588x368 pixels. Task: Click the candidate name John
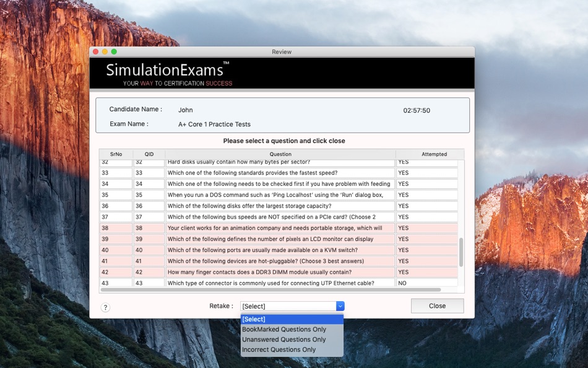(185, 110)
